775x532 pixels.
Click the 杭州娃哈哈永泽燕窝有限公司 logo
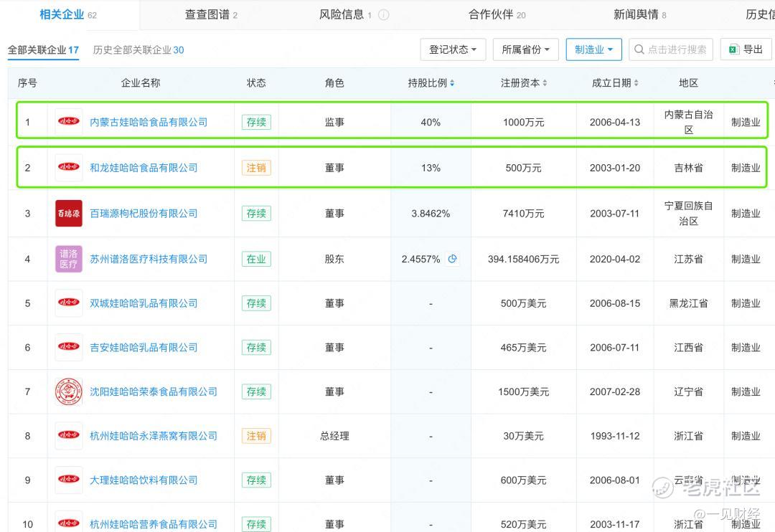tap(69, 436)
